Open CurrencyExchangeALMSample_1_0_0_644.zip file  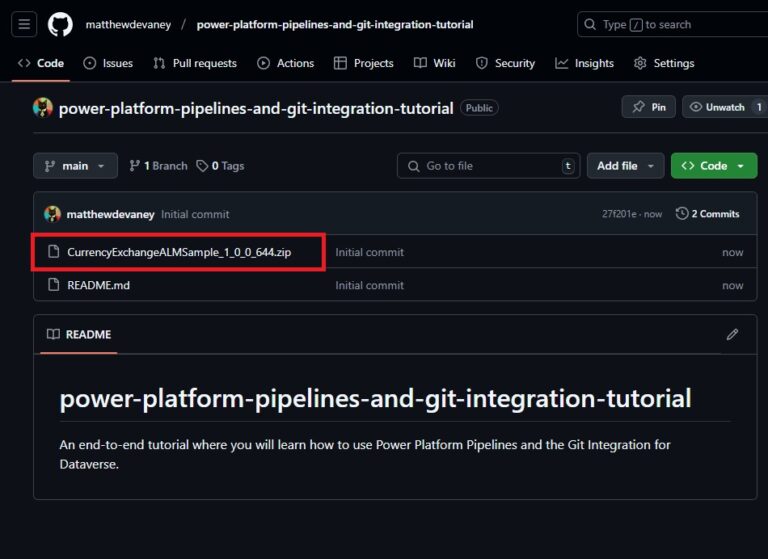[x=179, y=252]
